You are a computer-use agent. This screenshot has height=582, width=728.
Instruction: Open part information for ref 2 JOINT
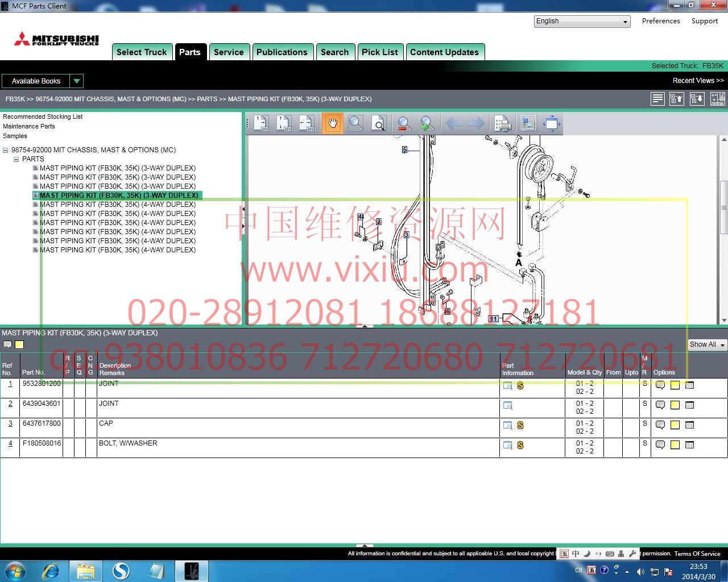coord(507,405)
